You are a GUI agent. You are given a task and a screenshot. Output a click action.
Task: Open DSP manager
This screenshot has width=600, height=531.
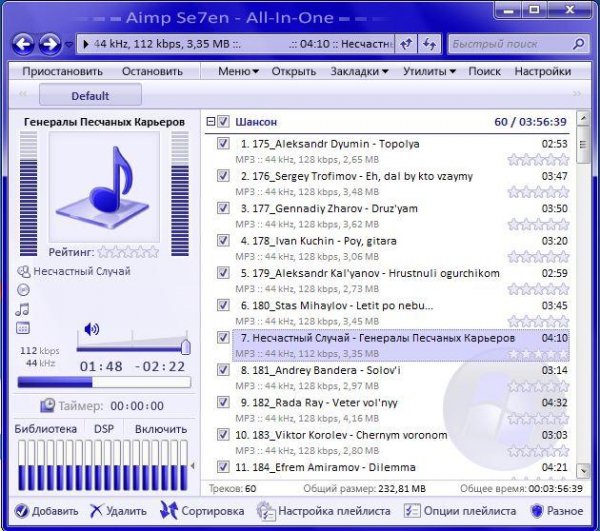pos(104,429)
